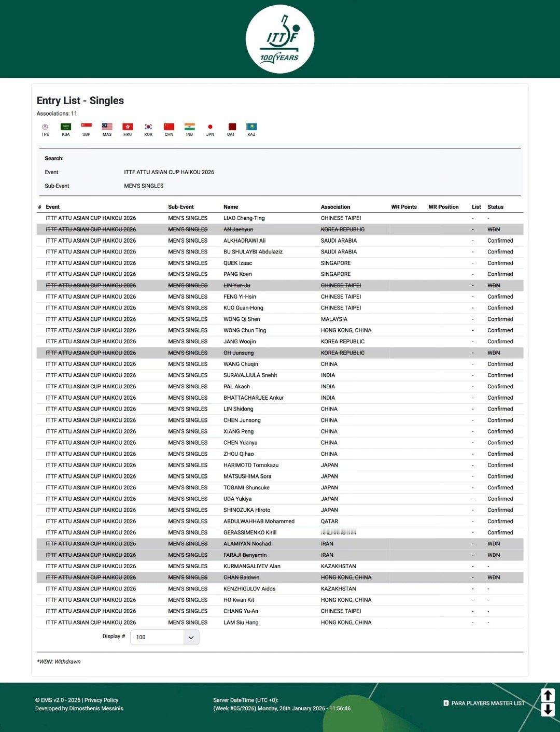This screenshot has height=732, width=560.
Task: Click the KAZ Kazakhstan flag icon
Action: click(251, 126)
